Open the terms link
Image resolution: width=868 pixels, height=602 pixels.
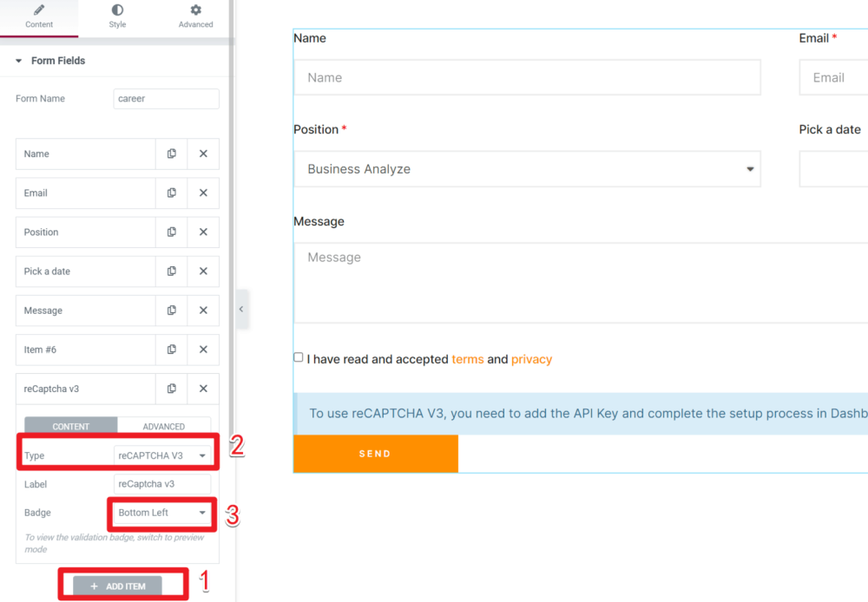(468, 359)
